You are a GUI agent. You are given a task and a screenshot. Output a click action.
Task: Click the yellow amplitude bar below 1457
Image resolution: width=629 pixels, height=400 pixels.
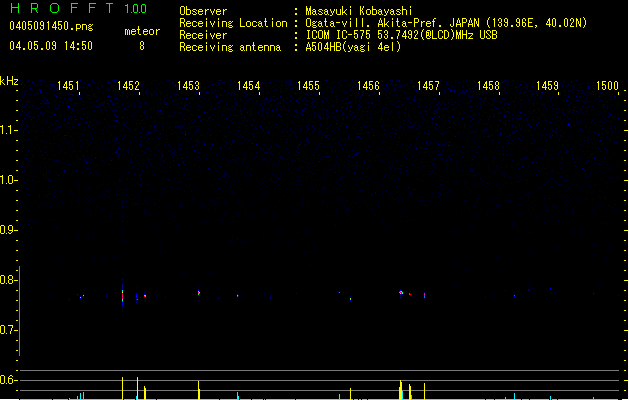(x=424, y=391)
